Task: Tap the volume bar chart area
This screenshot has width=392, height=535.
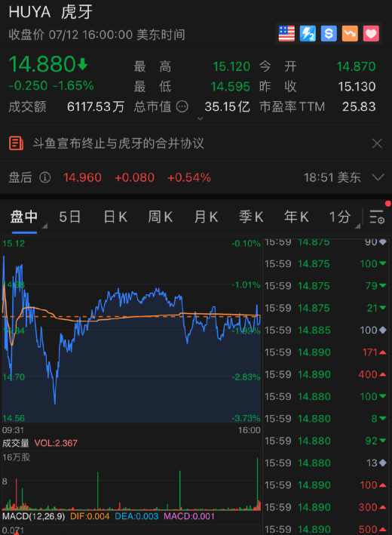Action: 131,481
